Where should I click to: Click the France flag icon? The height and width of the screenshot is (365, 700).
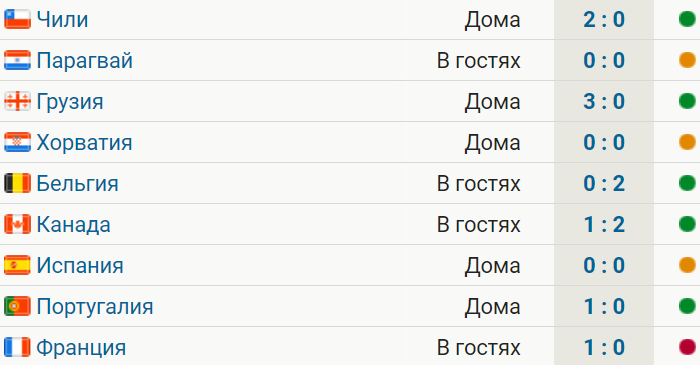17,348
